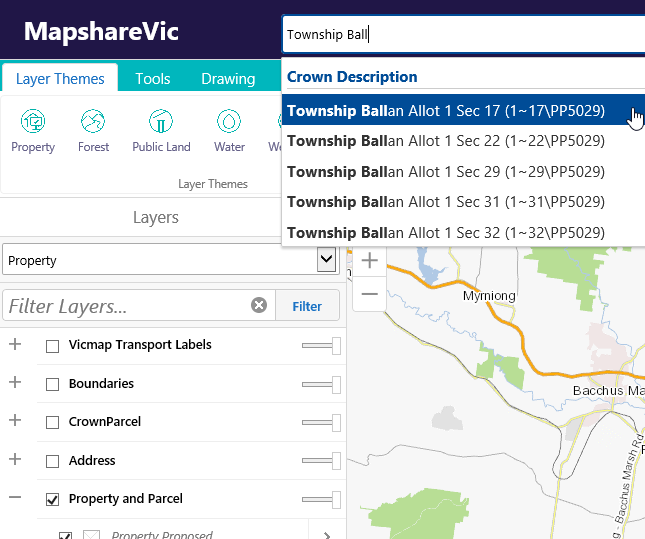Click the Crown Description heading
The width and height of the screenshot is (645, 539).
352,77
